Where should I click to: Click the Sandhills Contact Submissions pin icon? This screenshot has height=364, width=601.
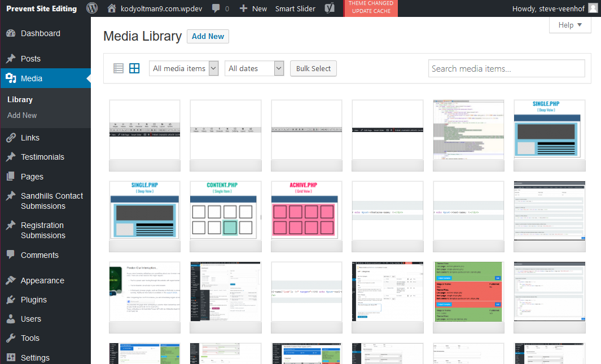coord(11,196)
